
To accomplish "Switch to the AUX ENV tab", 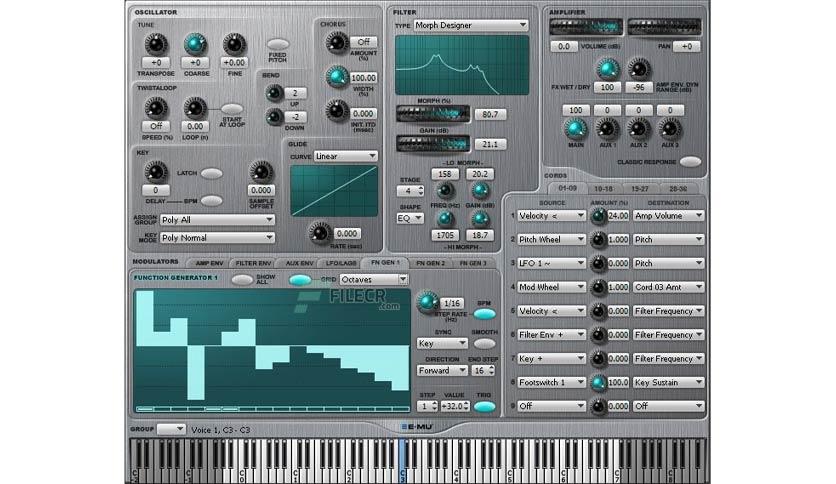I will (x=299, y=263).
